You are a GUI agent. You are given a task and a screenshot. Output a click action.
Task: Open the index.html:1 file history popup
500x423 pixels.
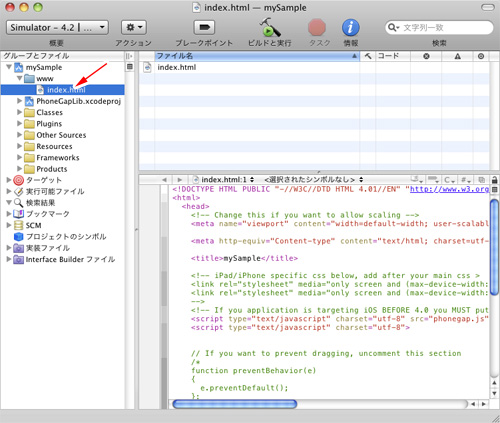224,180
